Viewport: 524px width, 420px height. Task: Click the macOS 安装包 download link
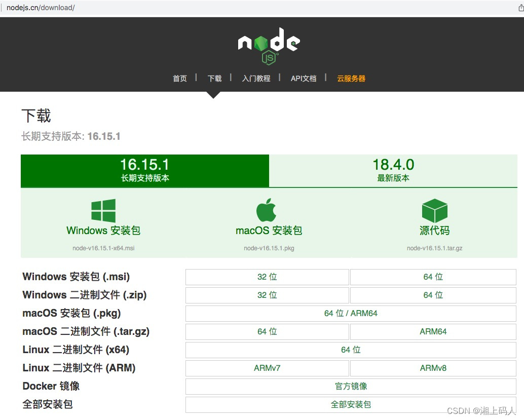(x=269, y=231)
